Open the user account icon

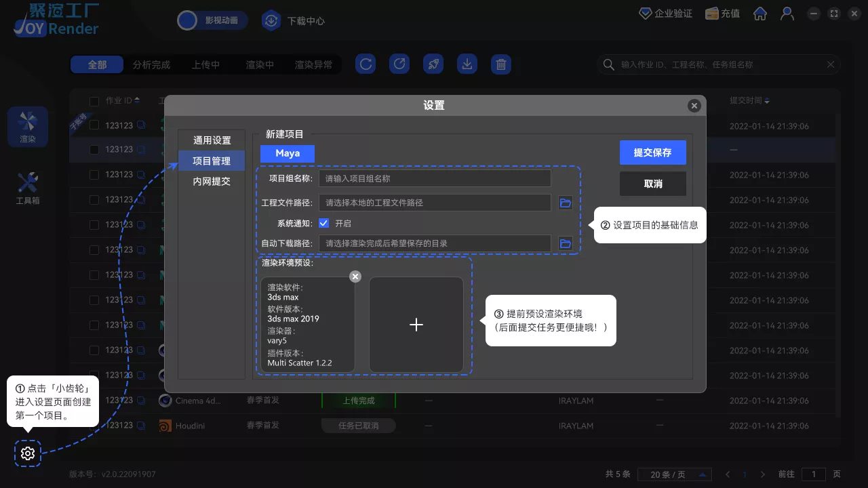pos(787,14)
